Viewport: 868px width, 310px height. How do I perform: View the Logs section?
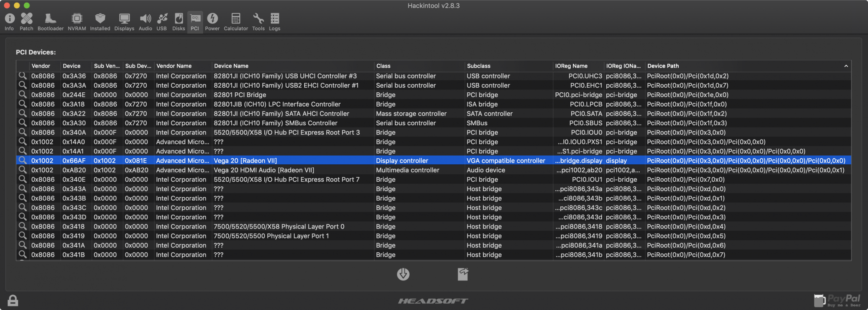275,22
